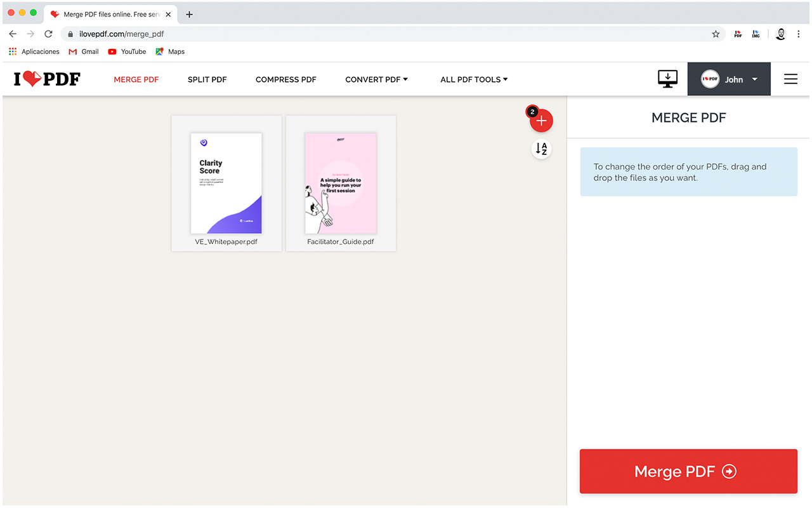Viewport: 812px width, 508px height.
Task: Open the Google apps grid icon
Action: click(x=12, y=51)
